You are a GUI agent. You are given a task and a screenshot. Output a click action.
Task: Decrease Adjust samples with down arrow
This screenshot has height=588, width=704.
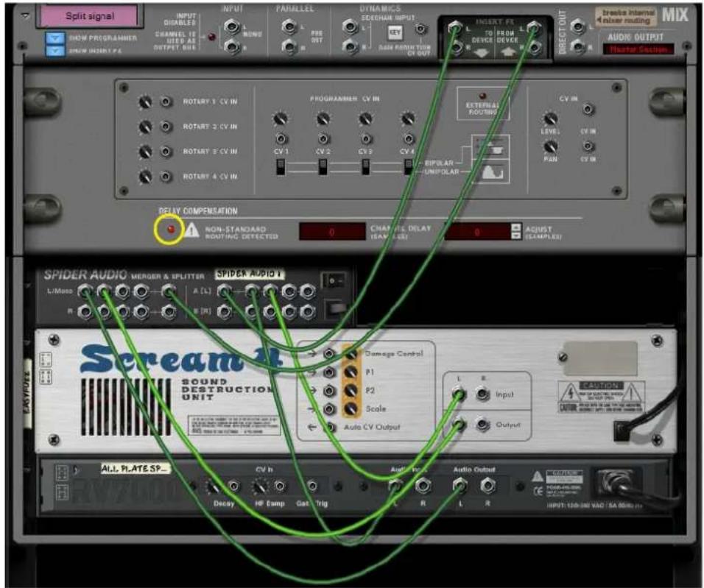point(516,236)
